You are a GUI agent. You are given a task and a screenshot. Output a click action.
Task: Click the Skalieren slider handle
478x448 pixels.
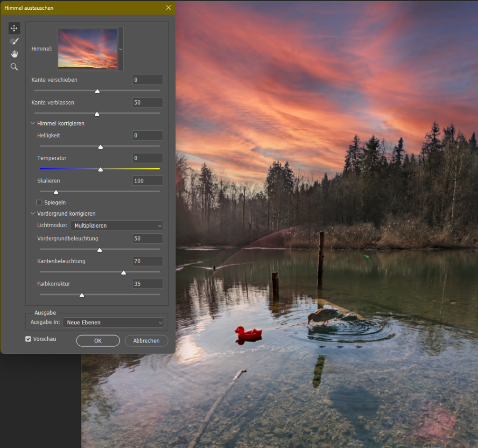click(56, 192)
